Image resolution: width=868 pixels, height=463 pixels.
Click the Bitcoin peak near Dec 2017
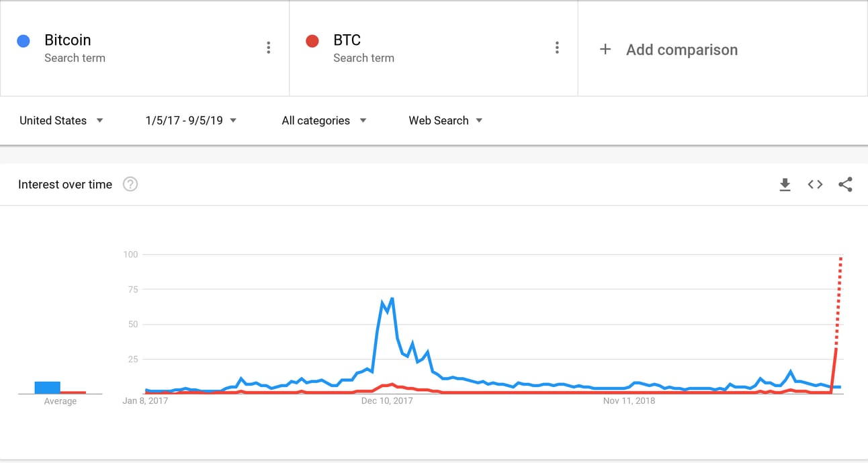pyautogui.click(x=392, y=298)
